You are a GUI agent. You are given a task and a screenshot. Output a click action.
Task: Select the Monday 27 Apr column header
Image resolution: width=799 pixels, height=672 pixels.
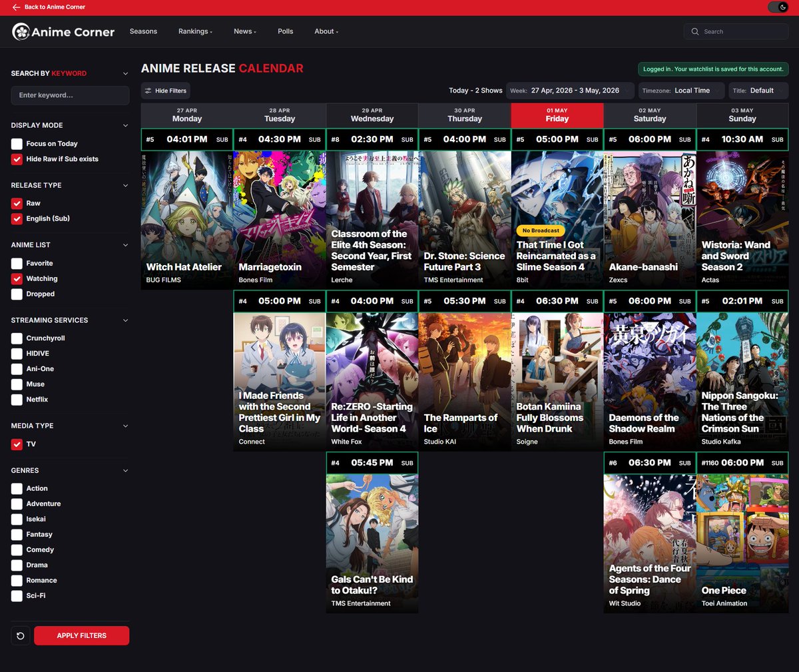coord(187,115)
